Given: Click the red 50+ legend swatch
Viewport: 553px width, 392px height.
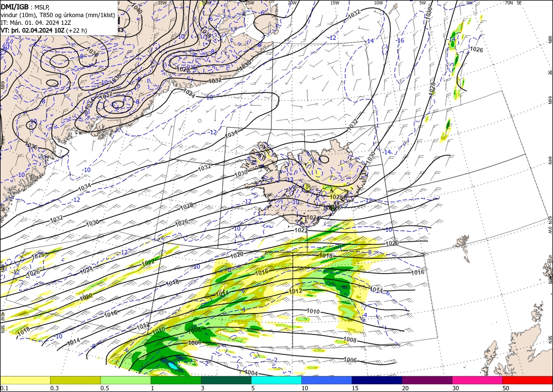Looking at the screenshot, I should (528, 380).
